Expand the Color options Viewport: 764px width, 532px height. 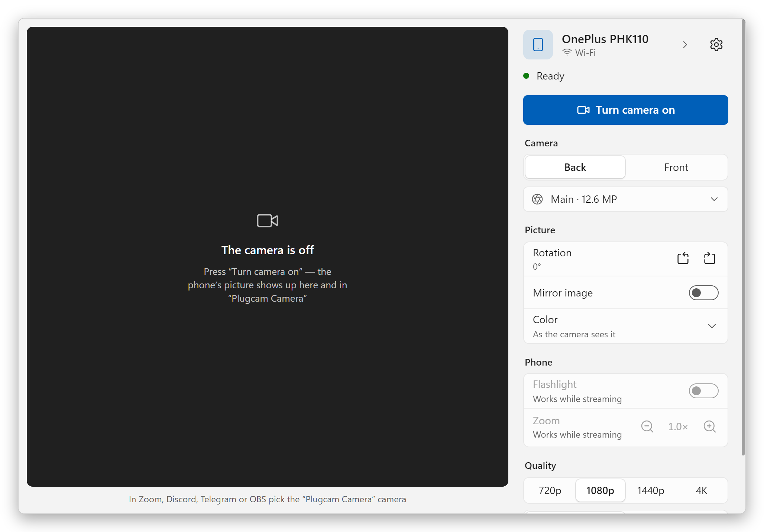point(626,326)
